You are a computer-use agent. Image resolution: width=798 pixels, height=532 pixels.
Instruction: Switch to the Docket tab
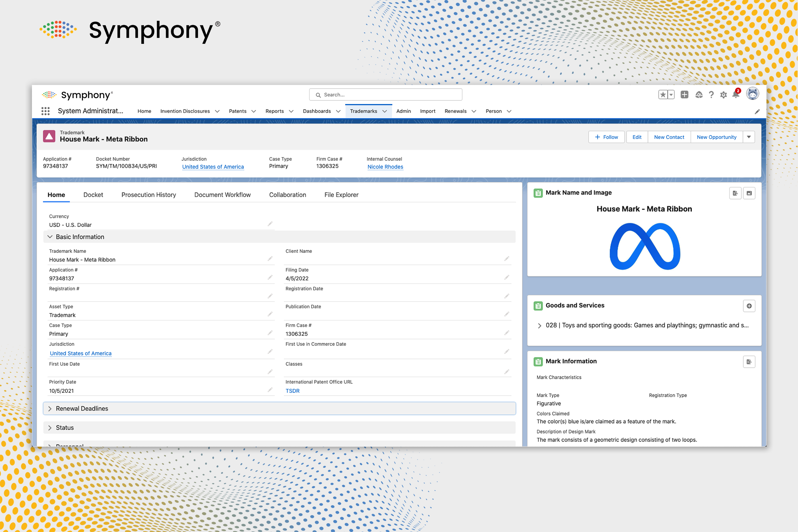[x=93, y=195]
